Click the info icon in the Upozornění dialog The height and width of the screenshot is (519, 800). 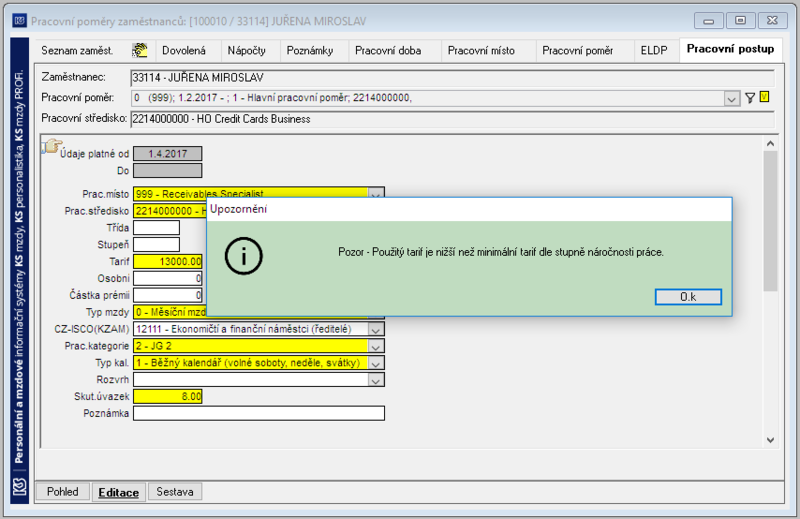[243, 256]
